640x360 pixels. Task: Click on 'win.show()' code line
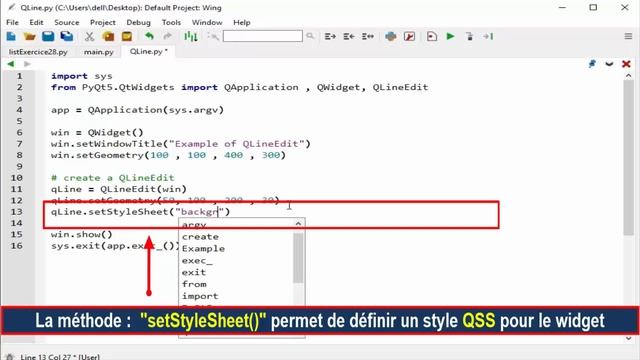pyautogui.click(x=82, y=235)
